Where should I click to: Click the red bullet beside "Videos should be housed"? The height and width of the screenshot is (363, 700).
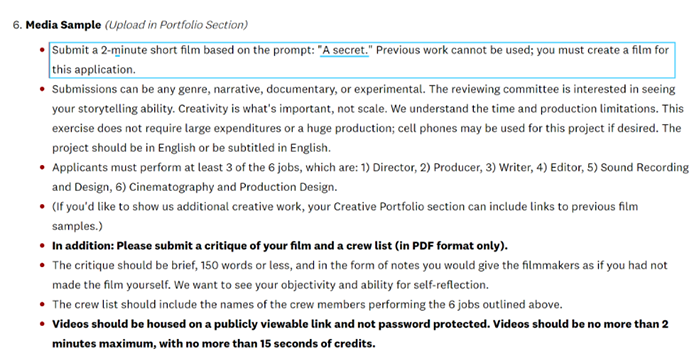click(42, 324)
